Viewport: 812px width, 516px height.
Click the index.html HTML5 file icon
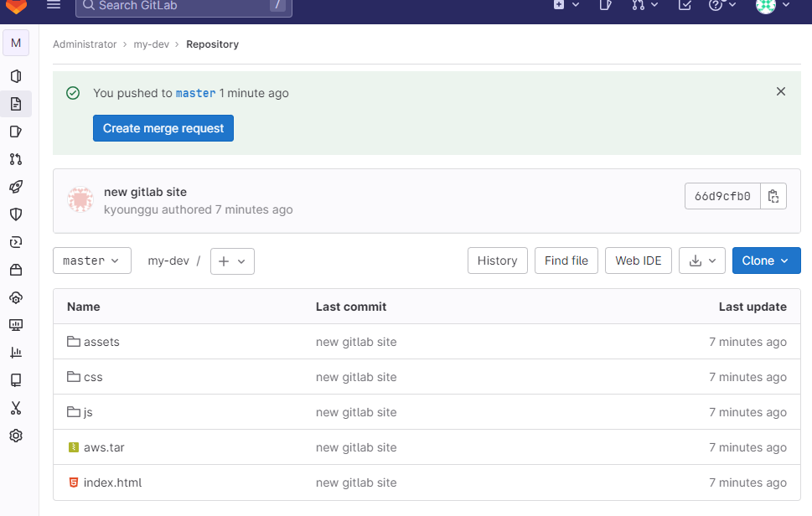(74, 482)
